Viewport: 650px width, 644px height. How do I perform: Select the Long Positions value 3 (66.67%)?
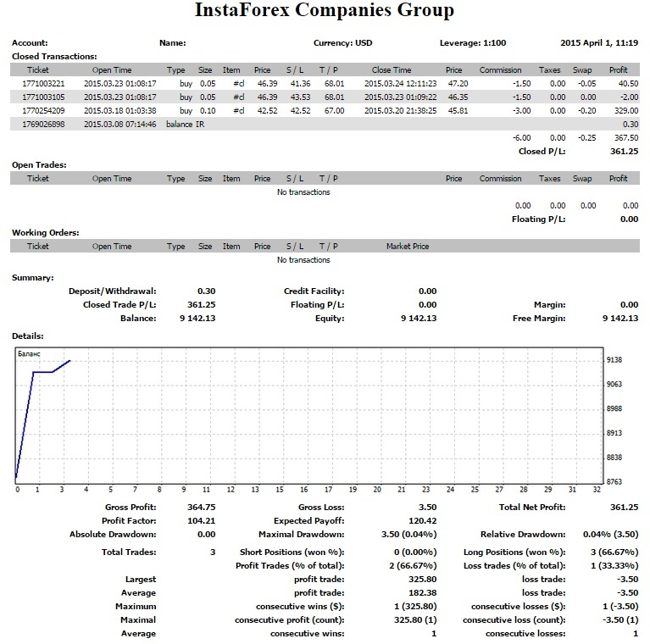[614, 552]
